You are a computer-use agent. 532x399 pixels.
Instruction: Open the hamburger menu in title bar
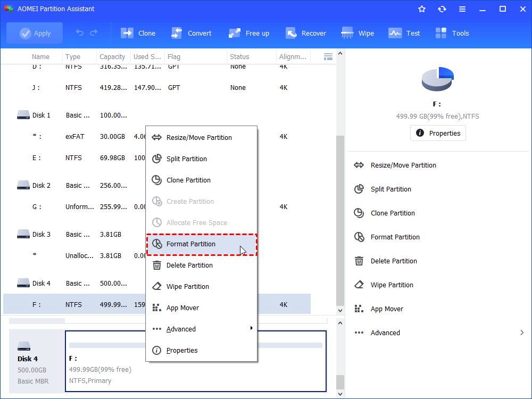(x=462, y=9)
